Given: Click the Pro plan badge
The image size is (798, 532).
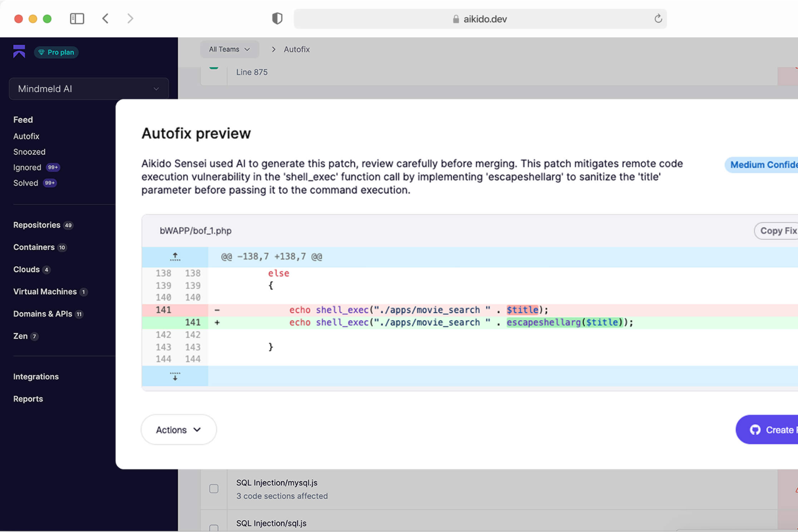Looking at the screenshot, I should [56, 52].
